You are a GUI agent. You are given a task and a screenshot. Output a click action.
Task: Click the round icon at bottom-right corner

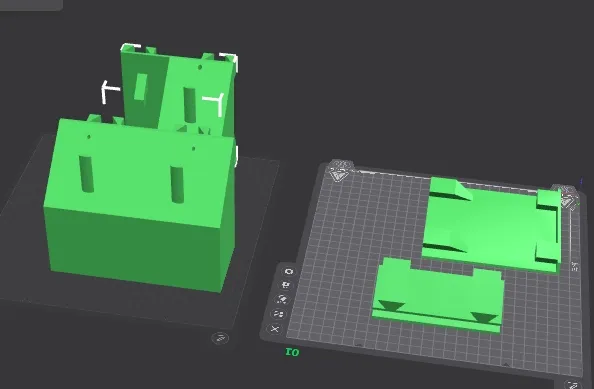coord(572,385)
